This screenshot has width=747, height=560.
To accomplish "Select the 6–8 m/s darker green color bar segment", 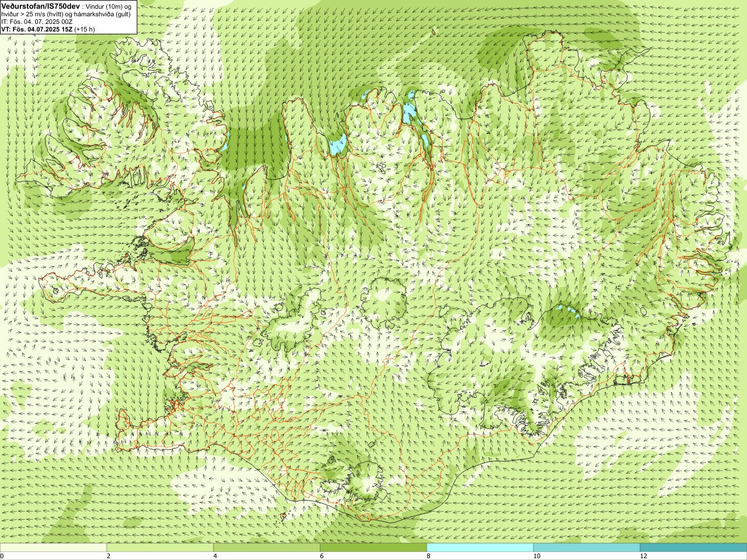I will 373,548.
